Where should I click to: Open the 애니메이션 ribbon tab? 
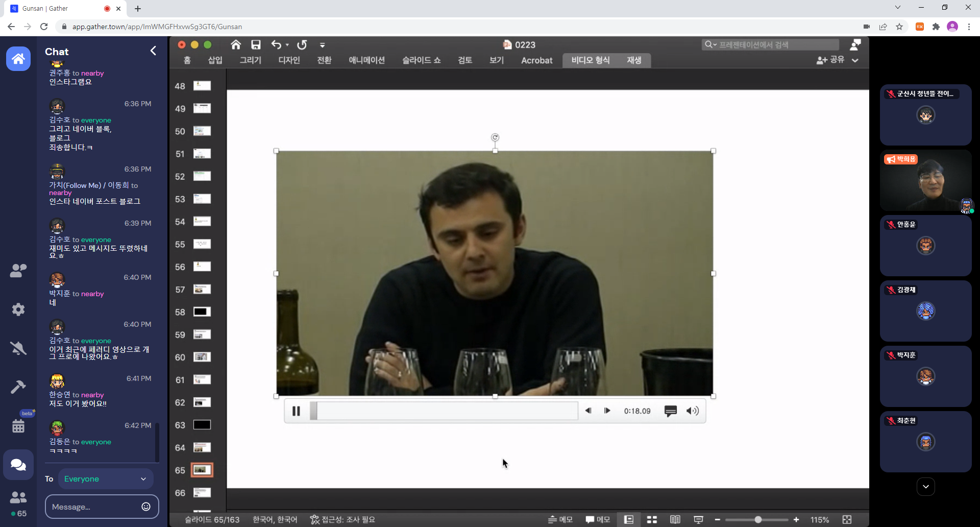coord(366,60)
